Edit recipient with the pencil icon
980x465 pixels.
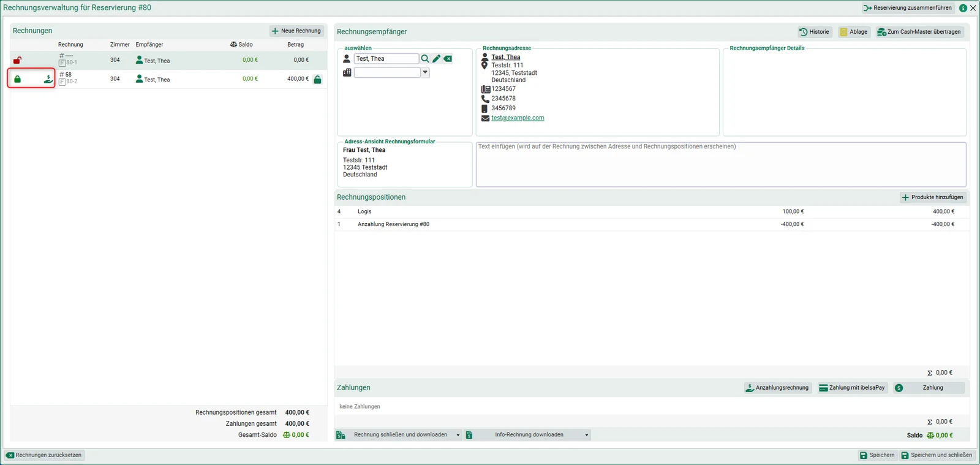click(x=437, y=59)
